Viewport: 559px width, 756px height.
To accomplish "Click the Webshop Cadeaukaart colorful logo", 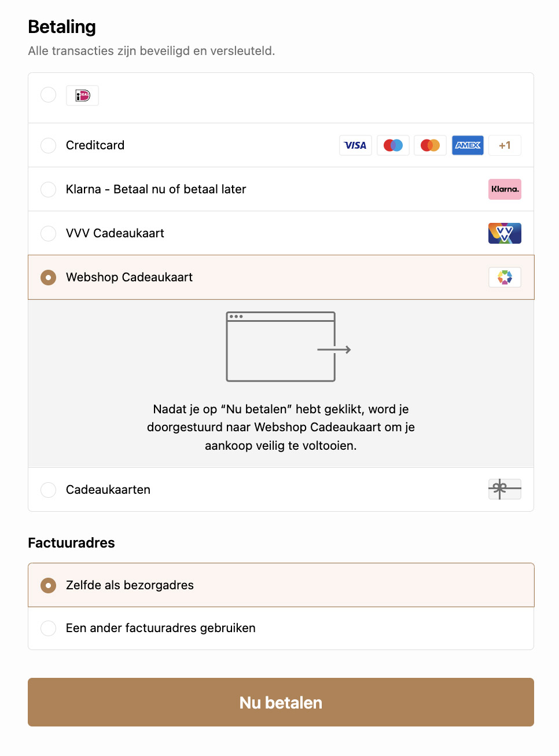I will 505,277.
